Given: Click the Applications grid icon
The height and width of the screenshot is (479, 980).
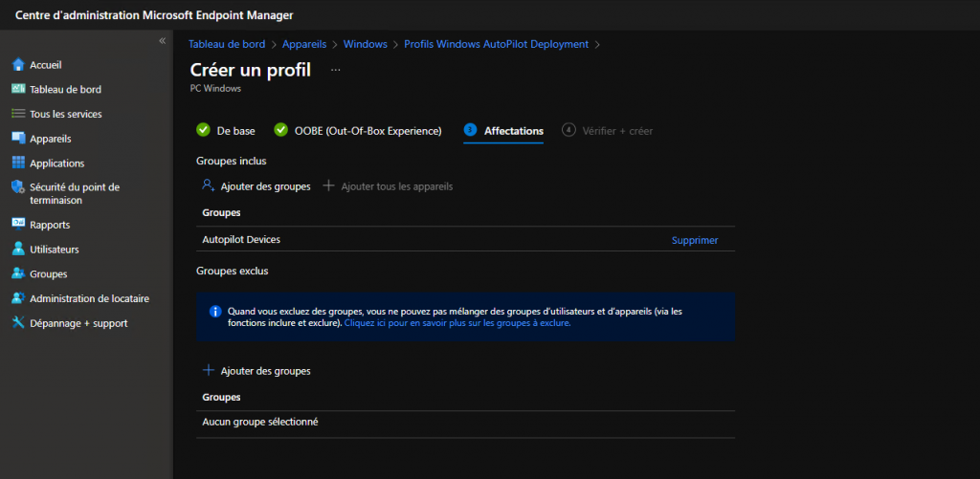Looking at the screenshot, I should pos(18,163).
